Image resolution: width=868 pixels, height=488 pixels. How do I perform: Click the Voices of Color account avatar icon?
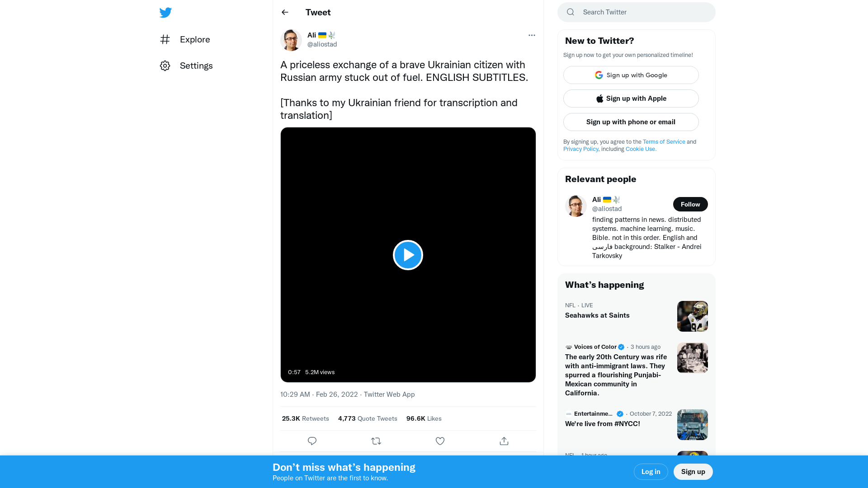click(569, 347)
